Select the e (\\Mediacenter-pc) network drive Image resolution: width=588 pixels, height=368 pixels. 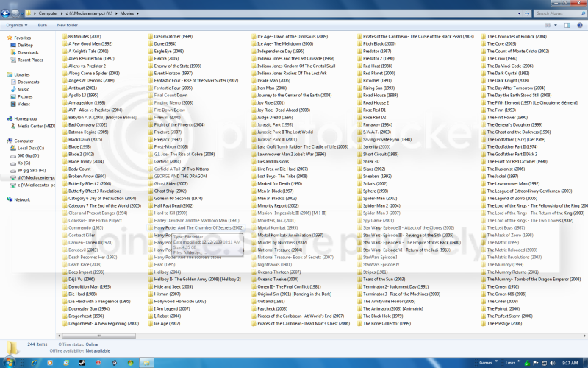(36, 185)
